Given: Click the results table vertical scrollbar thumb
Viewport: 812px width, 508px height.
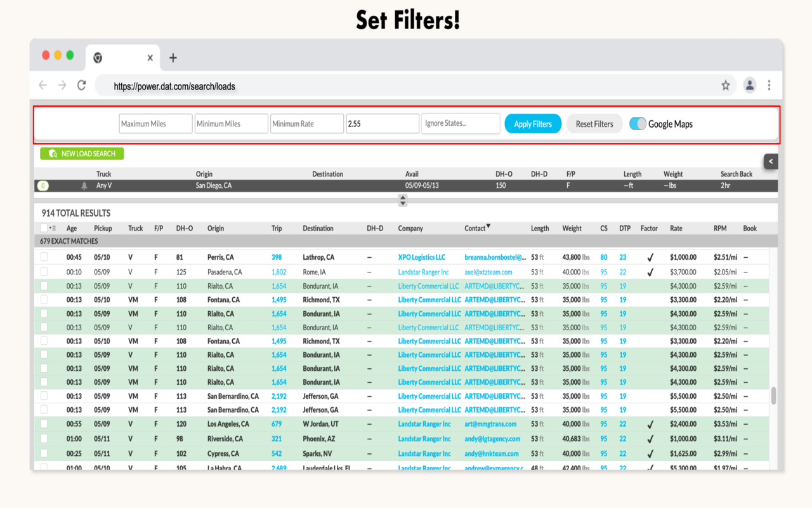Looking at the screenshot, I should (773, 396).
